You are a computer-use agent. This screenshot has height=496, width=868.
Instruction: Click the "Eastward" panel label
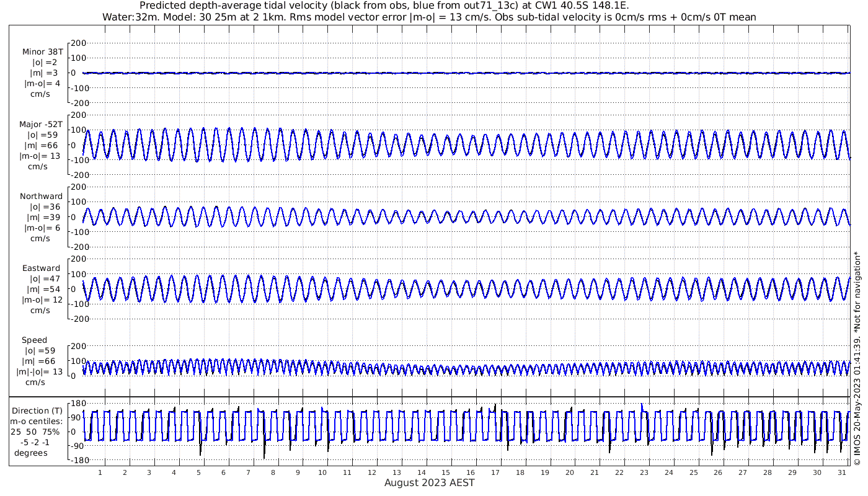(x=41, y=268)
